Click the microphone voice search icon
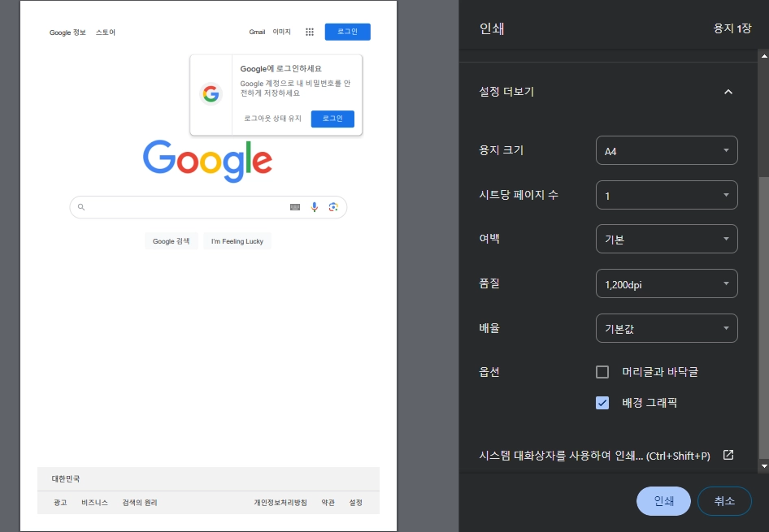The height and width of the screenshot is (532, 769). tap(315, 207)
